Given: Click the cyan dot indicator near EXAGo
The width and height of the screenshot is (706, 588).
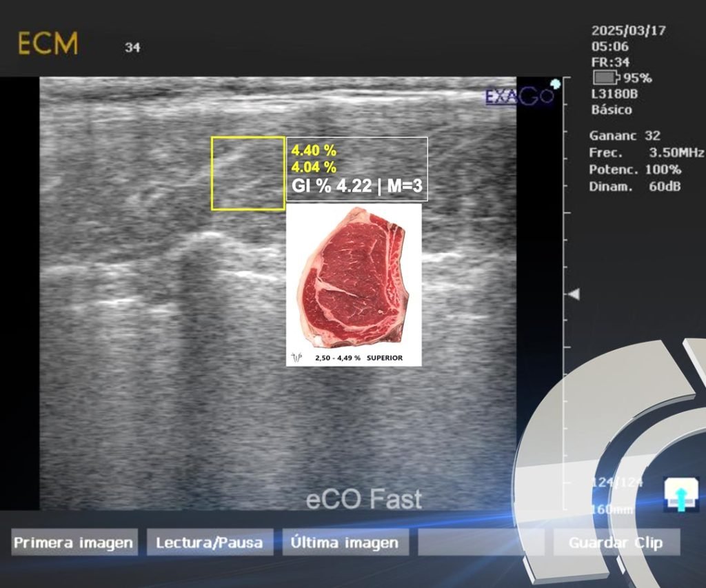Looking at the screenshot, I should 556,83.
